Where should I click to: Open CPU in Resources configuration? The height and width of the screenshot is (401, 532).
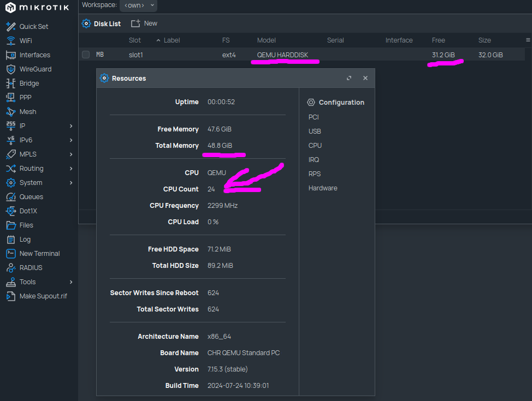(315, 146)
